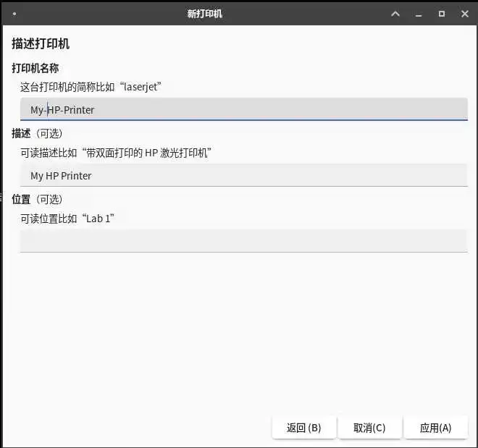Click the 描述打印机 heading
This screenshot has width=478, height=448.
41,43
